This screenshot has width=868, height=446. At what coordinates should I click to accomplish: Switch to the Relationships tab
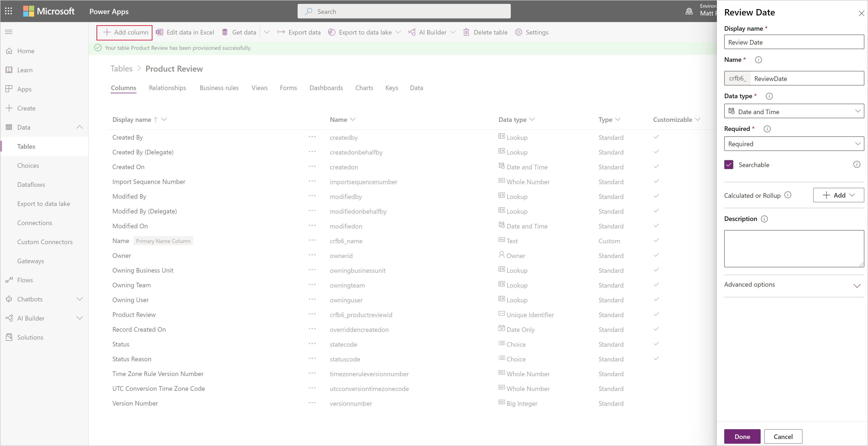pos(167,88)
